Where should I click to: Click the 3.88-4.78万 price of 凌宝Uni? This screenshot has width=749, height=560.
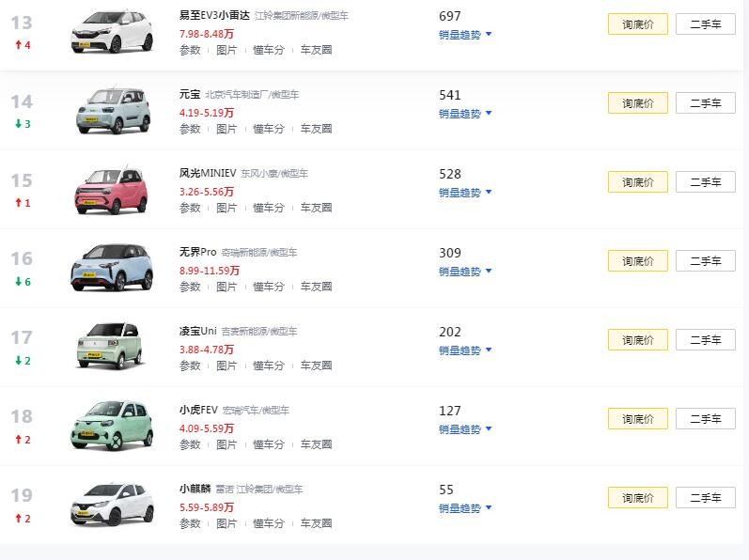(206, 350)
